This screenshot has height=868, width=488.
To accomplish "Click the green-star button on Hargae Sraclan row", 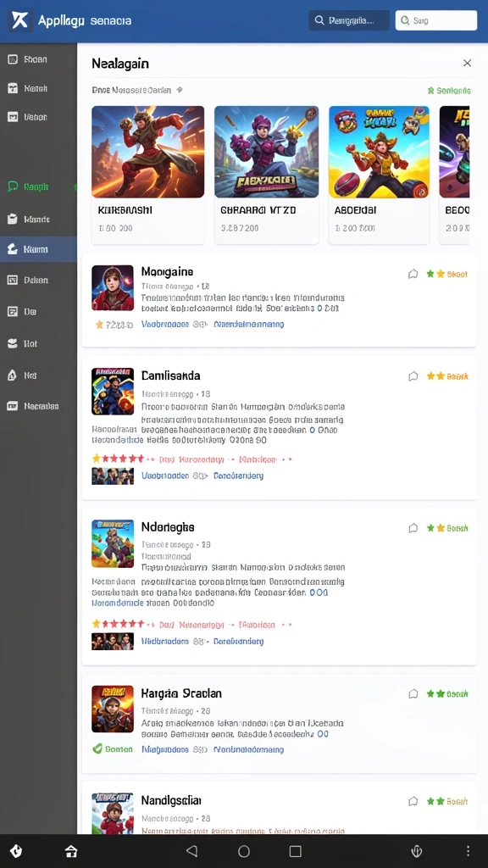I will (x=447, y=693).
